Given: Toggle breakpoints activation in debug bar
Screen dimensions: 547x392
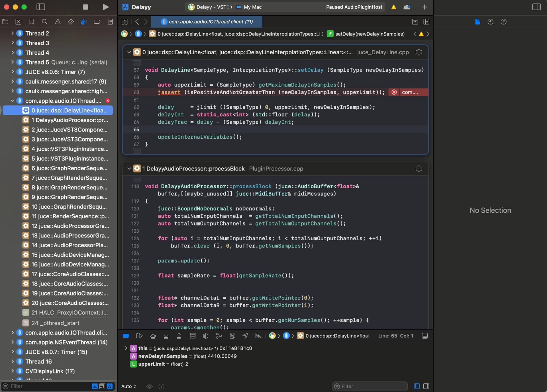Looking at the screenshot, I should point(126,336).
